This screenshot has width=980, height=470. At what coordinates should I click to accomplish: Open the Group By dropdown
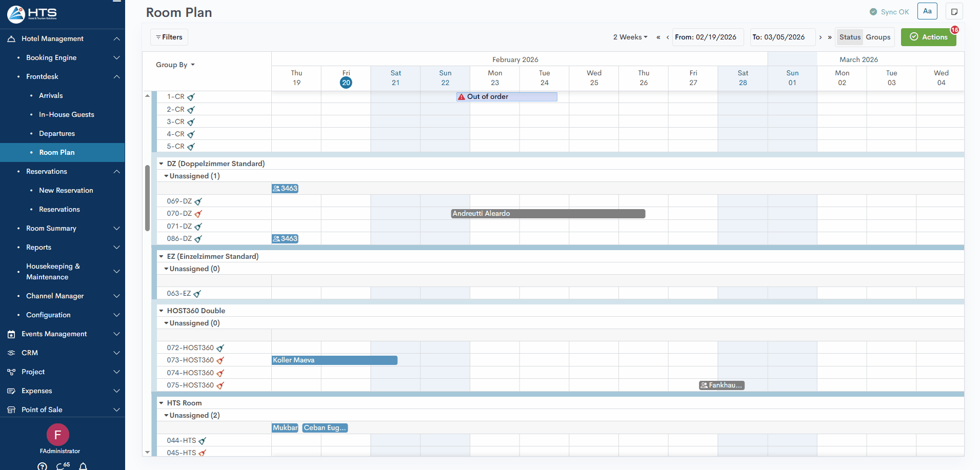[175, 65]
